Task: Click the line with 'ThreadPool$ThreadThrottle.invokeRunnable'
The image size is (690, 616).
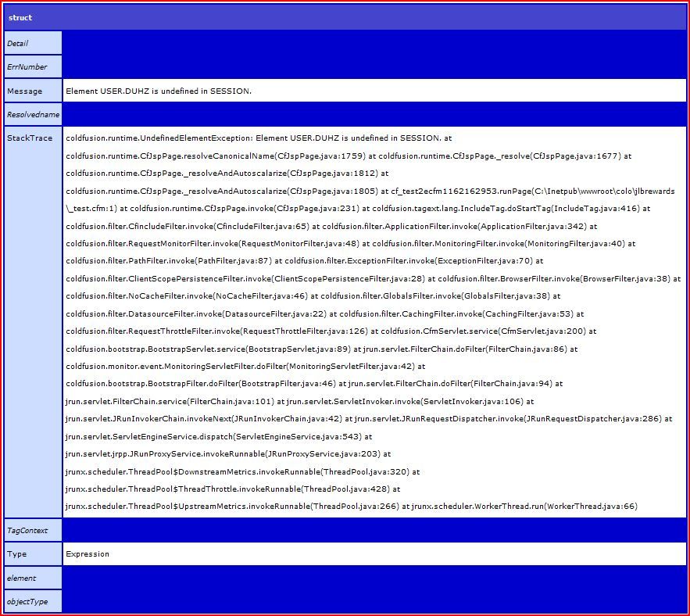Action: pyautogui.click(x=233, y=489)
